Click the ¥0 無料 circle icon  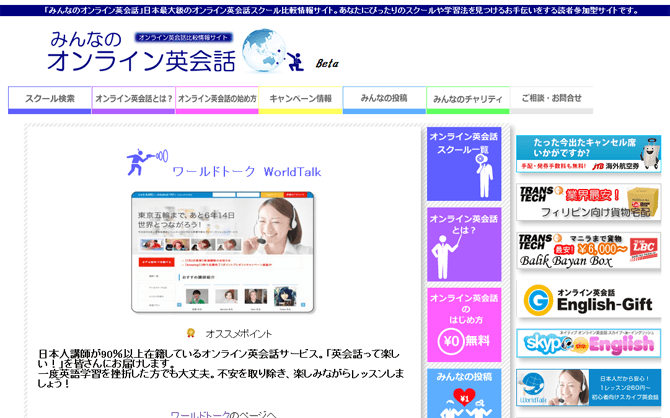[450, 341]
